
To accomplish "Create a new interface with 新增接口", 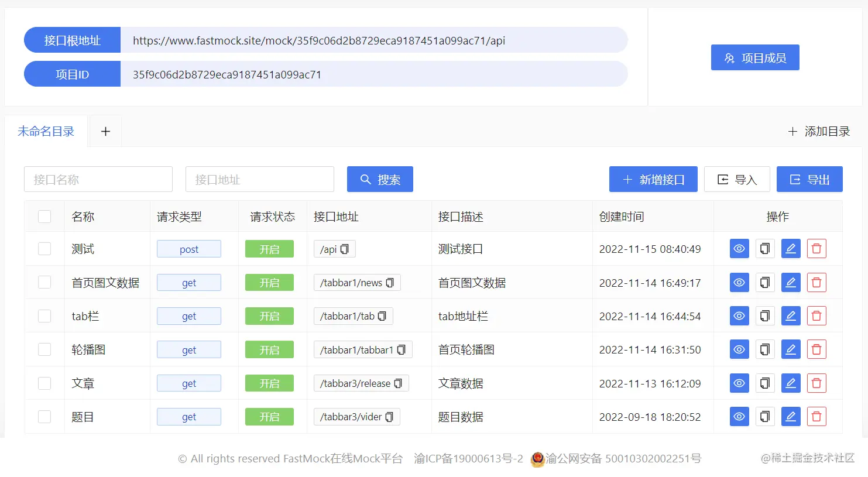I will pos(653,179).
